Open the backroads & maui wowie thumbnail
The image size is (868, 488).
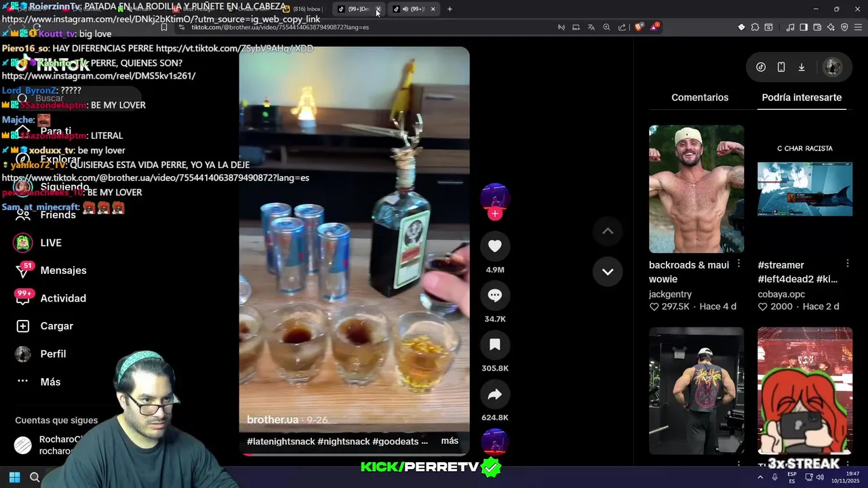click(x=696, y=189)
